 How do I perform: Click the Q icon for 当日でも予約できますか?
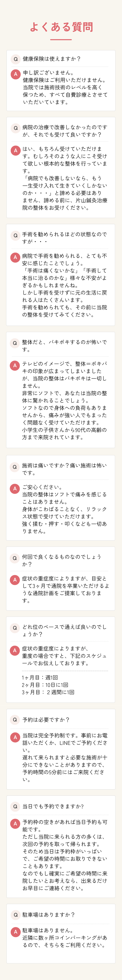pos(15,806)
